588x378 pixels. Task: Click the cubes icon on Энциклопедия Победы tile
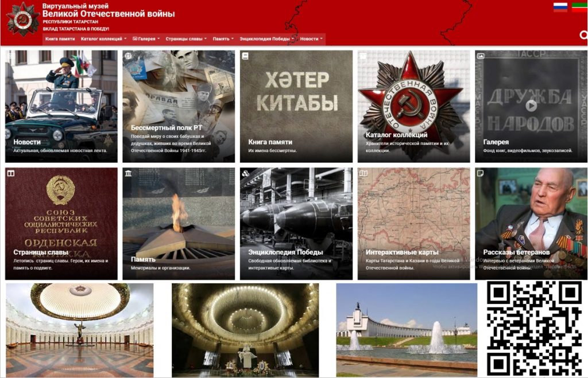coord(246,173)
